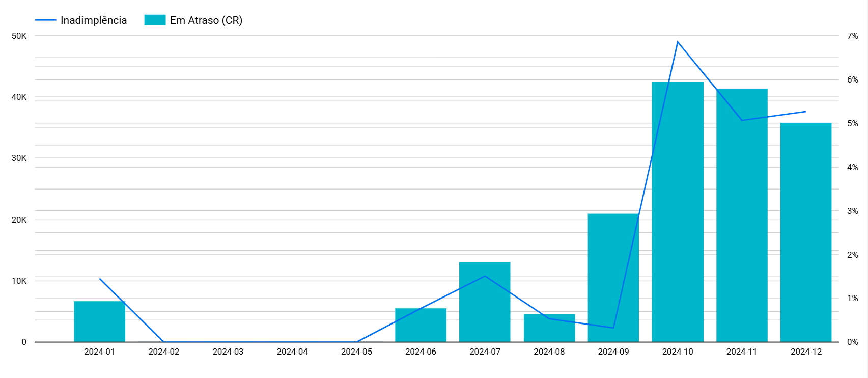Click the 2024-03 x-axis label
The width and height of the screenshot is (868, 378).
point(228,352)
